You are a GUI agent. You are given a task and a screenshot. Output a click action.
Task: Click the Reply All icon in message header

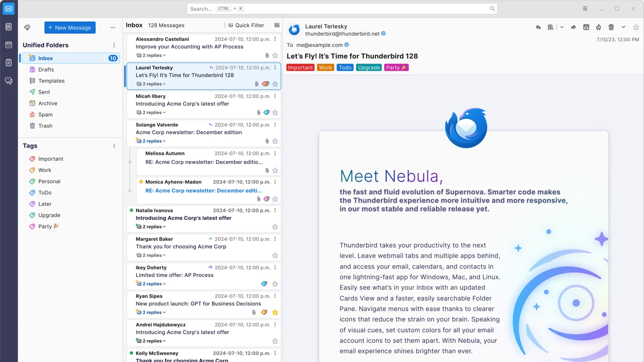pos(550,27)
